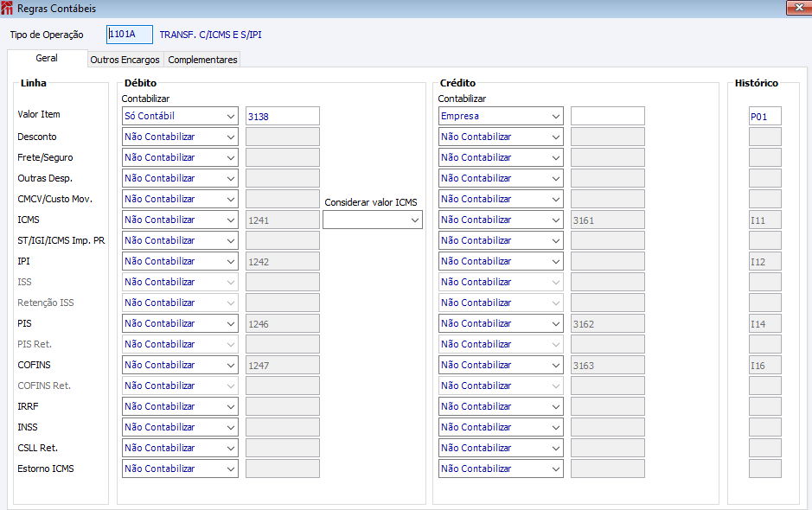
Task: Open the Valor Item credit dropdown showing Empresa
Action: (501, 116)
